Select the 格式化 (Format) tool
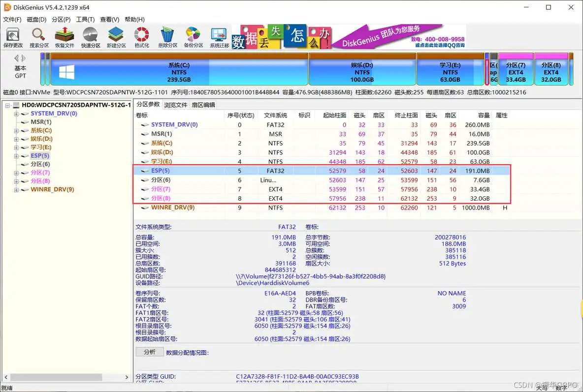The image size is (583, 392). [141, 36]
